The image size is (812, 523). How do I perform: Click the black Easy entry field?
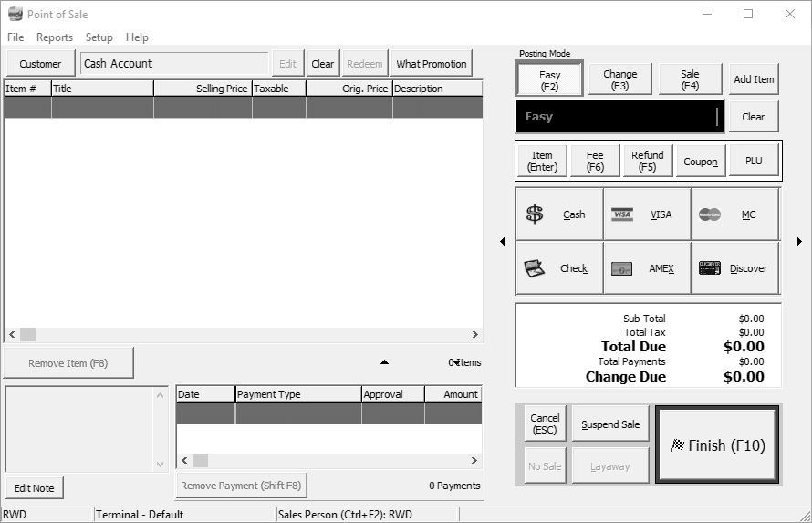[619, 117]
